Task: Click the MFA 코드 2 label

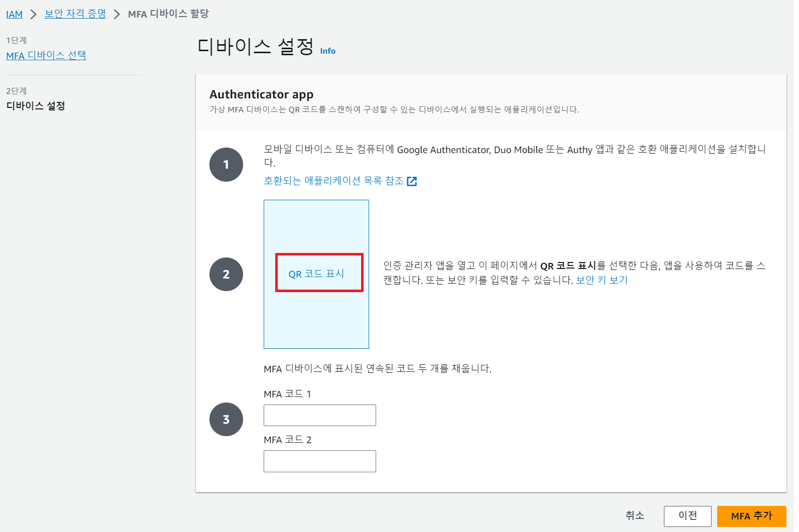Action: (288, 440)
